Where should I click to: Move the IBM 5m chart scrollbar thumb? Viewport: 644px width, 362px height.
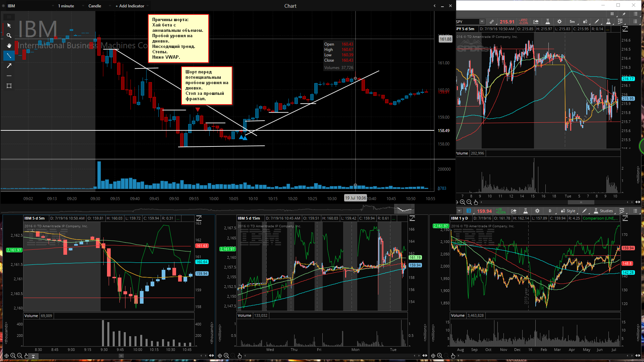click(x=121, y=356)
